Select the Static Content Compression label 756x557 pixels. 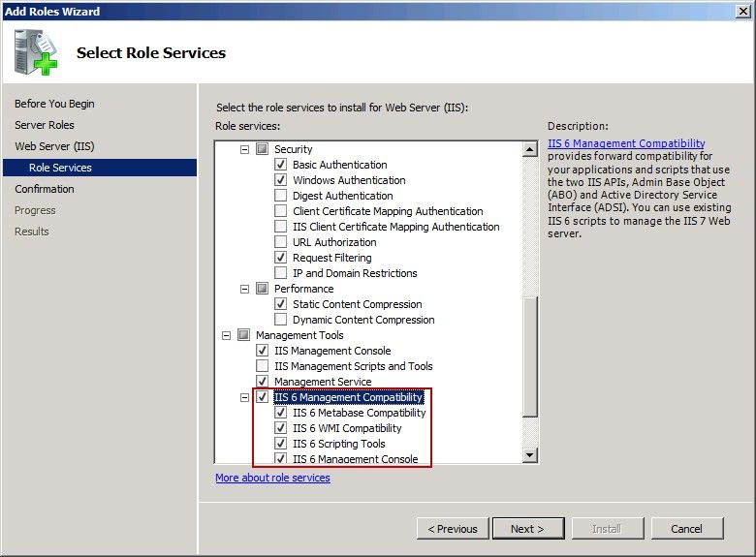coord(358,304)
